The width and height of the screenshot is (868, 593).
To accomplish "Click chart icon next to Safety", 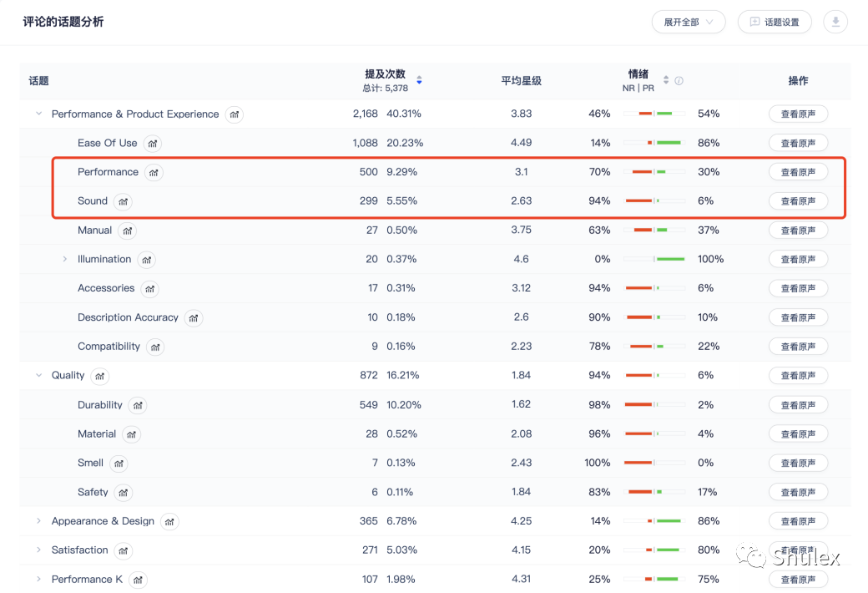I will [123, 493].
